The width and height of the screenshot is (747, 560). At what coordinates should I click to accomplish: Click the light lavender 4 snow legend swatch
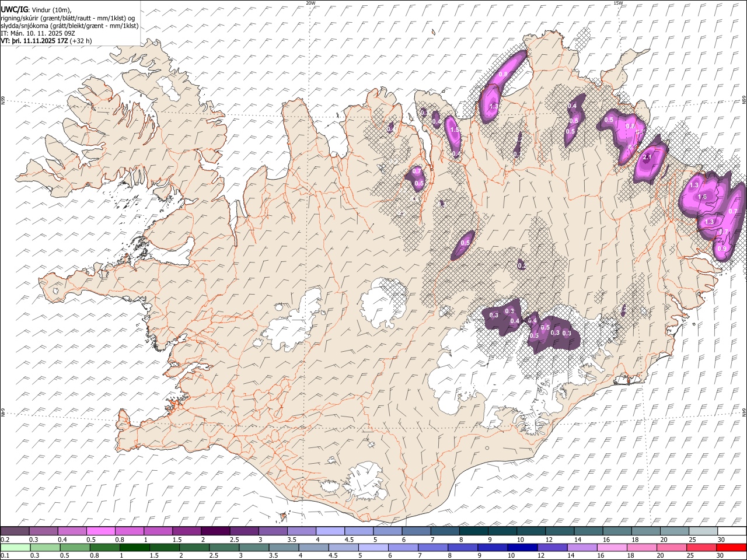tap(330, 531)
